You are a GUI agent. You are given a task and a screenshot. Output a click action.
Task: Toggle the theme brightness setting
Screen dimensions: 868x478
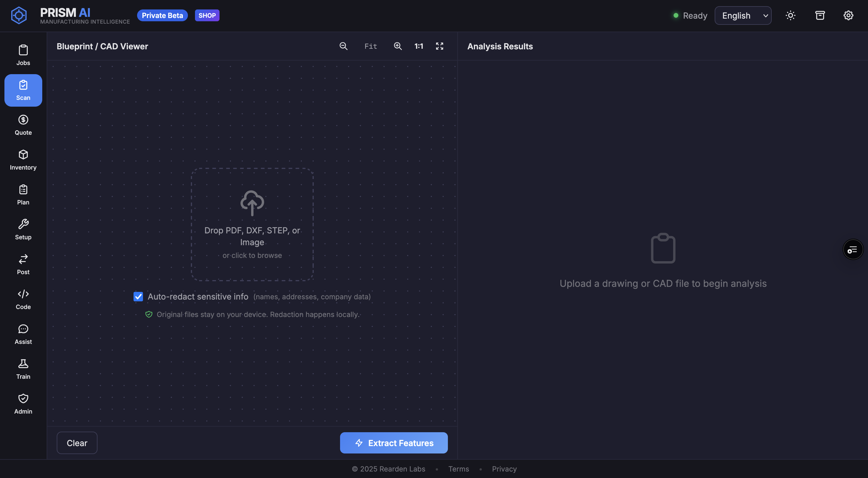(791, 15)
